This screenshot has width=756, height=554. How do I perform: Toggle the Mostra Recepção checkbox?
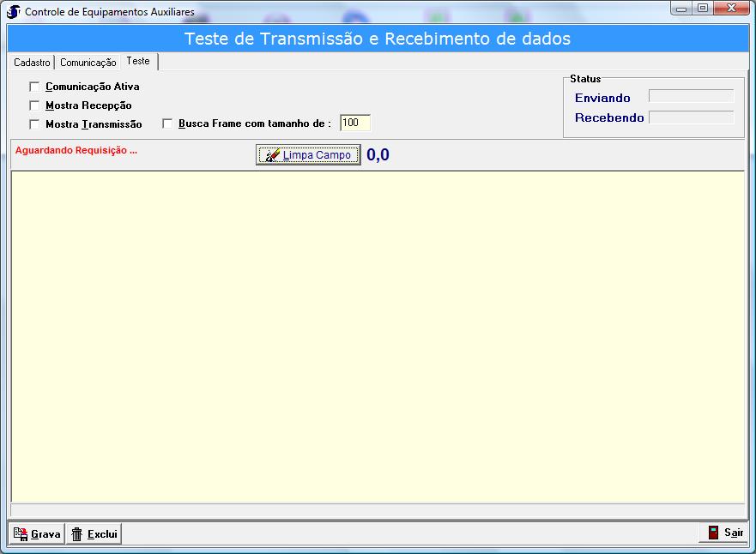tap(35, 105)
